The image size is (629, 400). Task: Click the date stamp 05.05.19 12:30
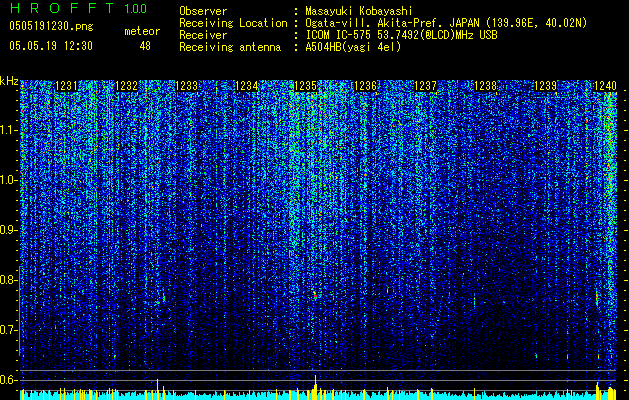click(51, 46)
